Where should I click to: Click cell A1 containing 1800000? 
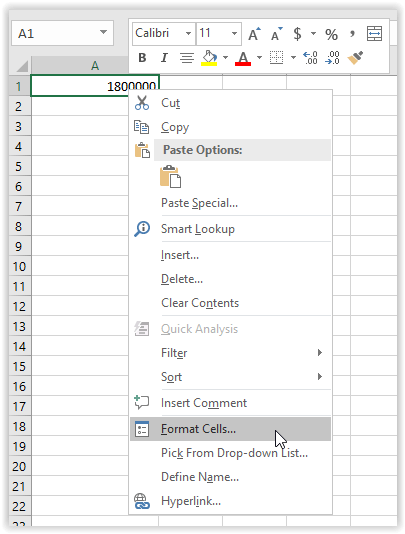[x=95, y=85]
